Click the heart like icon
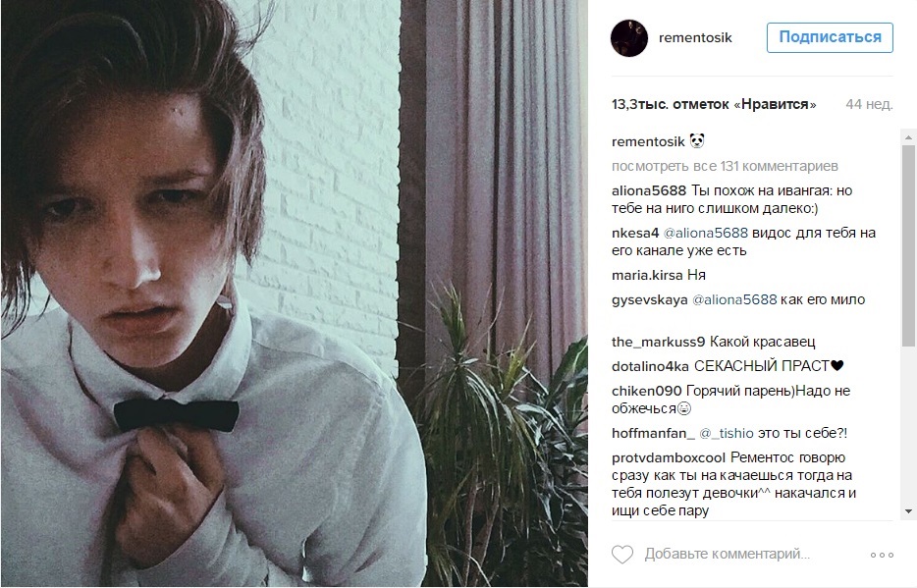 (622, 554)
